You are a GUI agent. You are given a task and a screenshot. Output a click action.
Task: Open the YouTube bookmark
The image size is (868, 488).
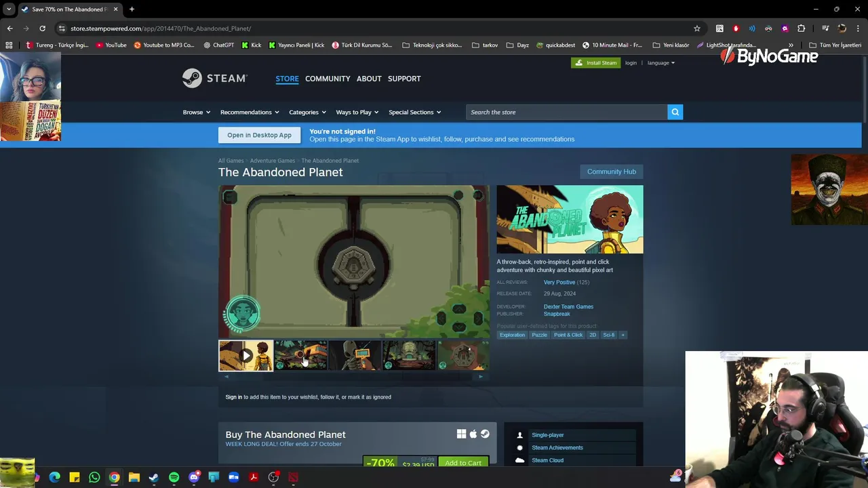[x=111, y=45]
